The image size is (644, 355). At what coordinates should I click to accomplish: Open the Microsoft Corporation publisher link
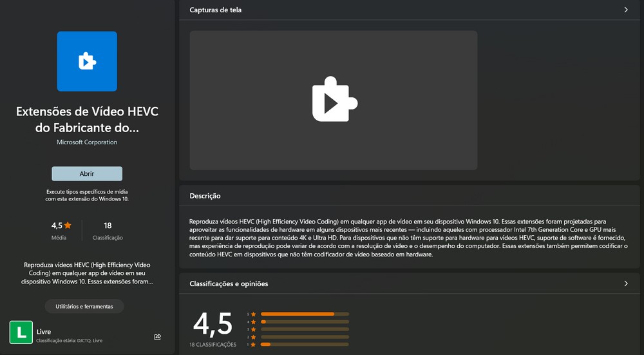pos(87,142)
